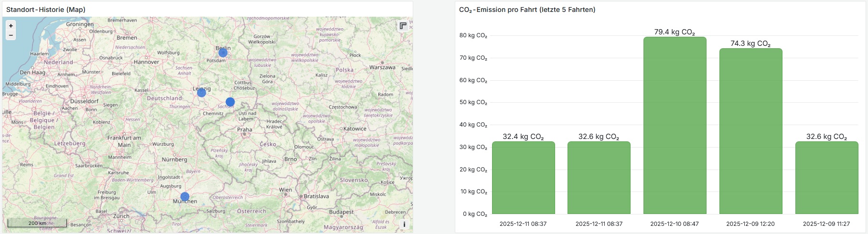Click the Warszawa label on the map
Viewport: 868px width, 234px height.
click(382, 67)
